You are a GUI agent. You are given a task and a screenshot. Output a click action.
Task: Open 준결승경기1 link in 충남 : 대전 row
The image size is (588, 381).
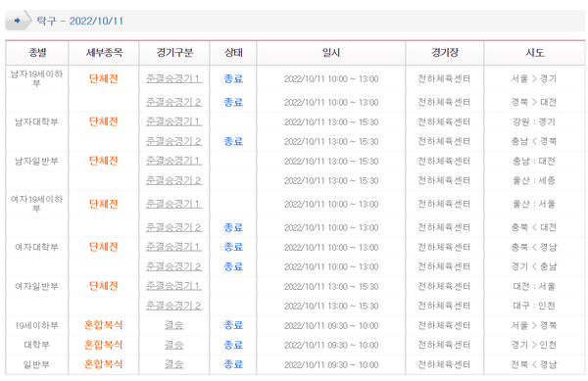173,161
